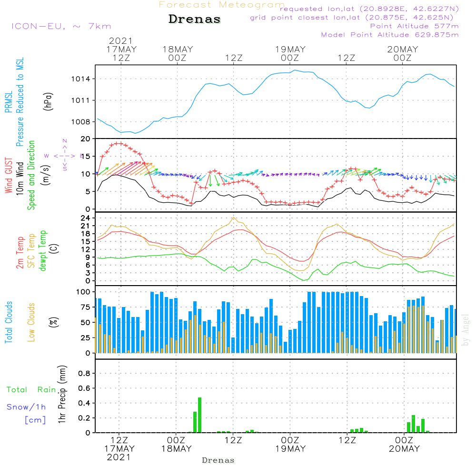Click the 1014 pressure axis value

click(x=80, y=79)
